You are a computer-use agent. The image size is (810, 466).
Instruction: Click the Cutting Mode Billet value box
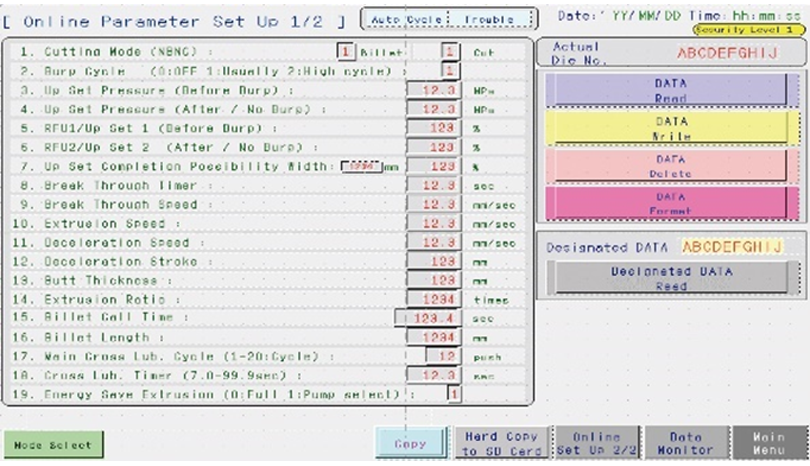(x=346, y=52)
